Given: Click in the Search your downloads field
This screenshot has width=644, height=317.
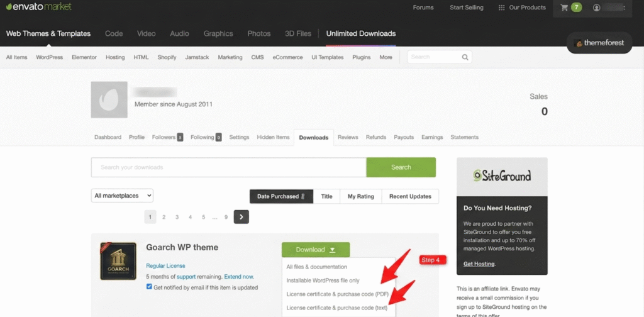Looking at the screenshot, I should coord(229,167).
